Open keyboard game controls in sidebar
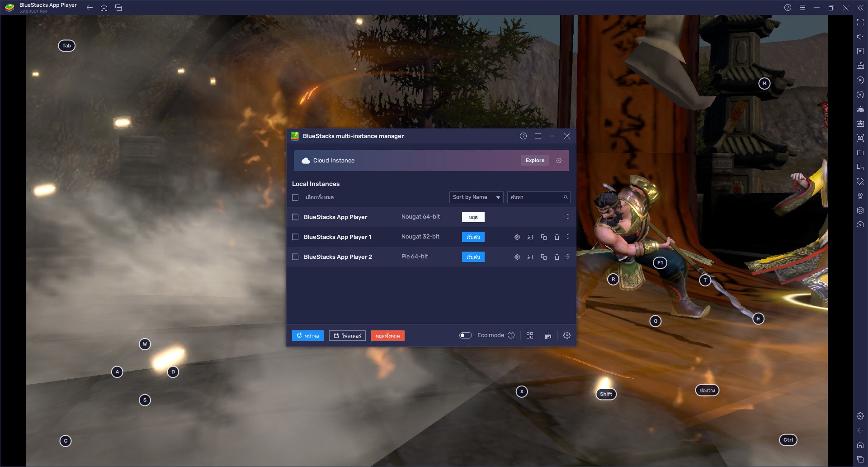868x467 pixels. coord(860,66)
